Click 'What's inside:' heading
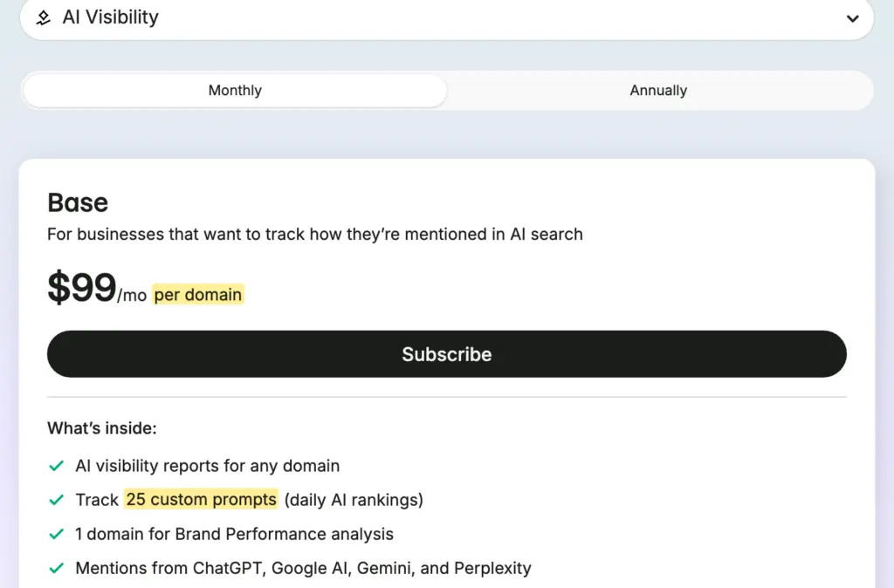 (102, 427)
